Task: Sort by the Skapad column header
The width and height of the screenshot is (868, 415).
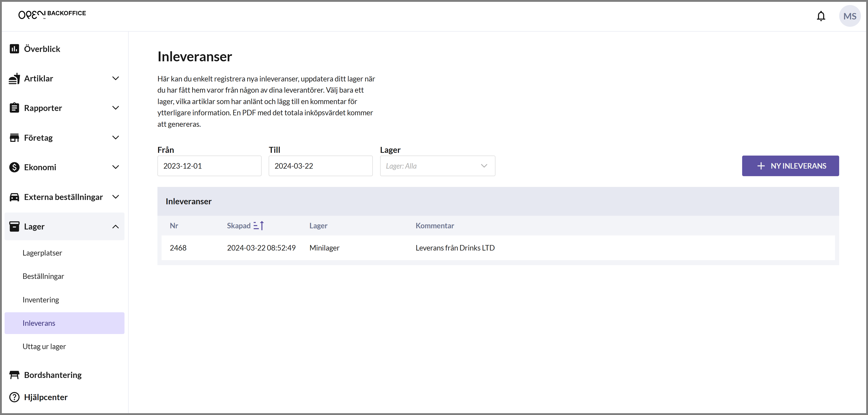Action: pos(238,226)
